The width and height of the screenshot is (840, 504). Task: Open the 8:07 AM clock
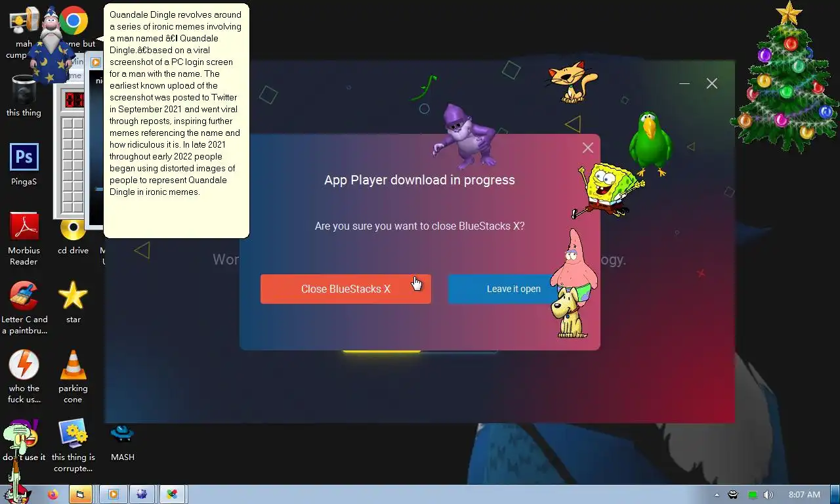pyautogui.click(x=804, y=495)
